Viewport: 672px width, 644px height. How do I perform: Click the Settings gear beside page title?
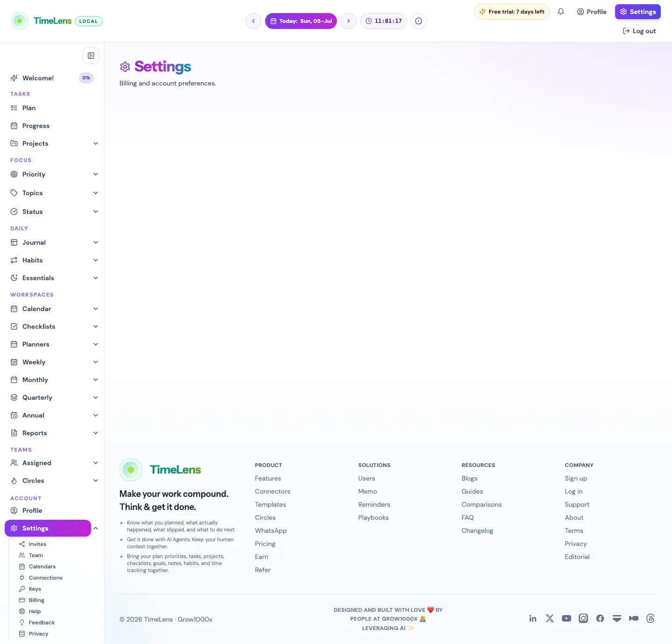[x=125, y=67]
